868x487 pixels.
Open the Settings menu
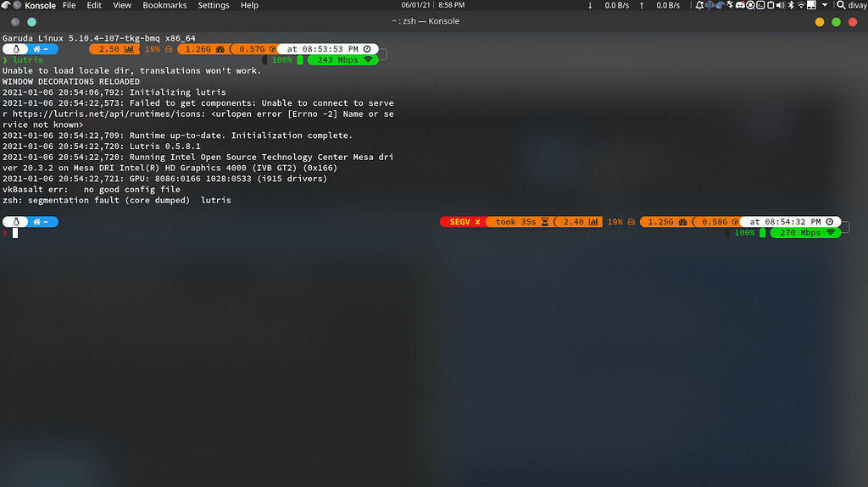point(213,5)
